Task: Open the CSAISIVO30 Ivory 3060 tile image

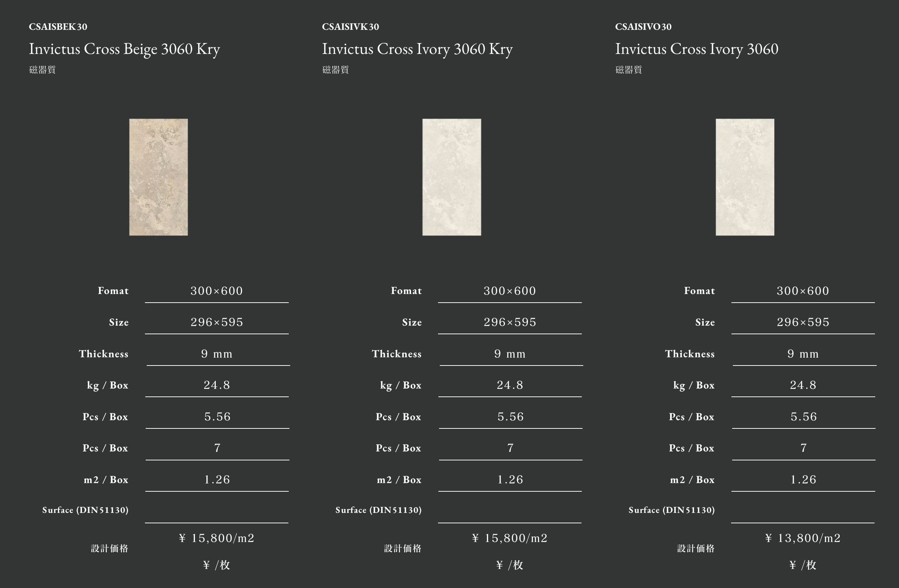Action: pos(745,177)
